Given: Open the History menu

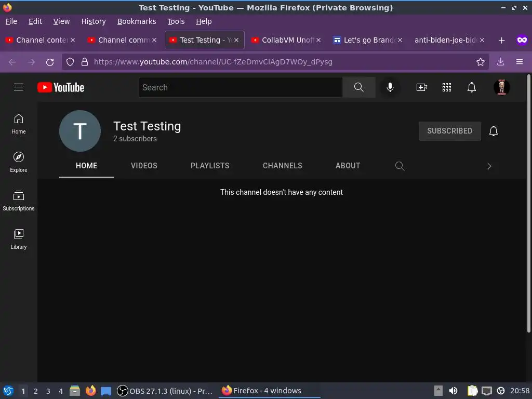Looking at the screenshot, I should coord(94,21).
